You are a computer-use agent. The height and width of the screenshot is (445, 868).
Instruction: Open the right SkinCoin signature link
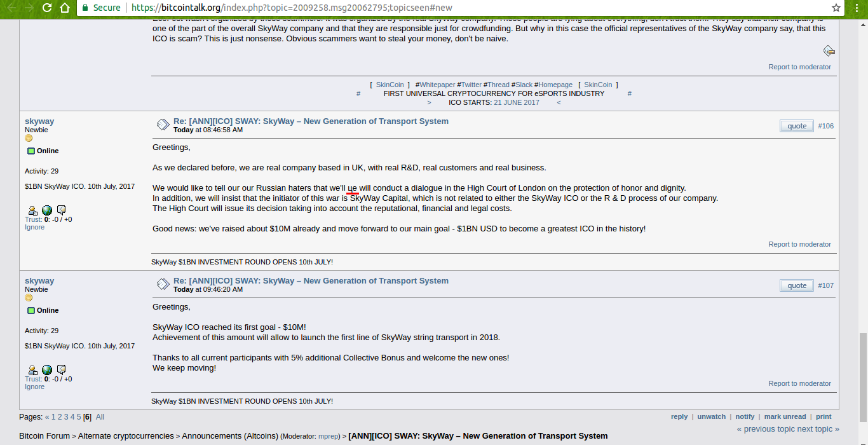[598, 85]
